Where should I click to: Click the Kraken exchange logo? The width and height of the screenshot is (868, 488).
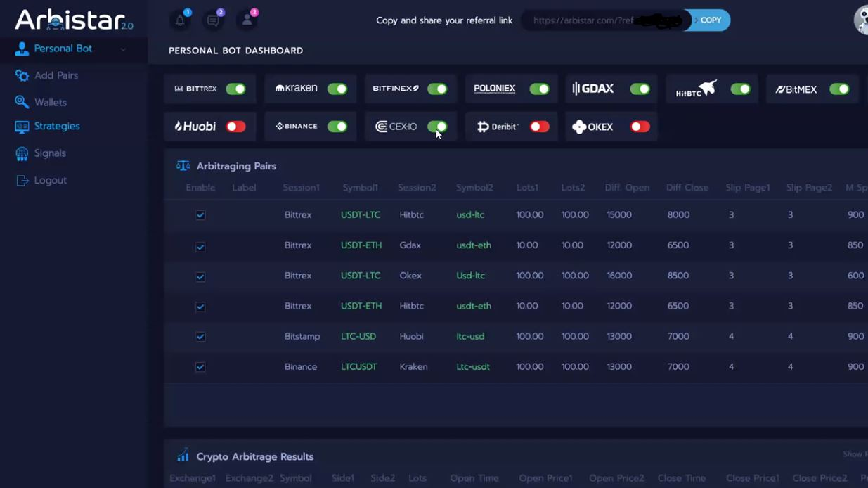296,89
